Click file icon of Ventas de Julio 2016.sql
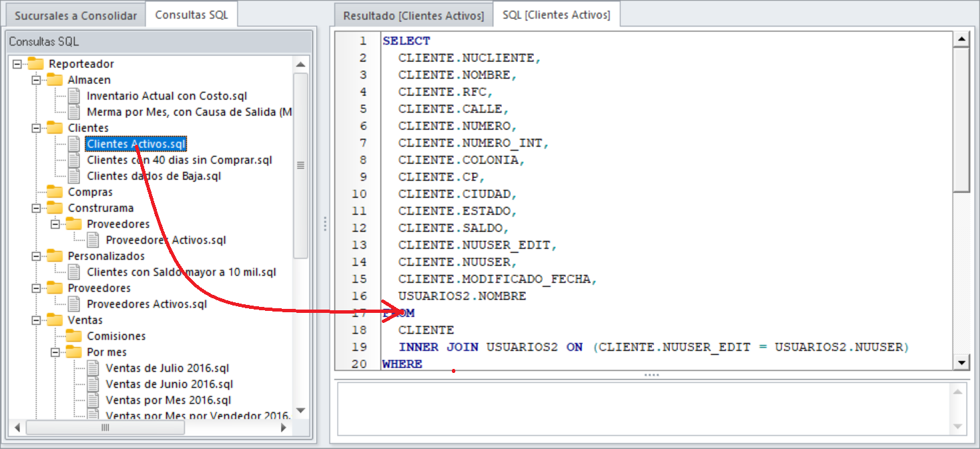The width and height of the screenshot is (980, 449). coord(93,368)
